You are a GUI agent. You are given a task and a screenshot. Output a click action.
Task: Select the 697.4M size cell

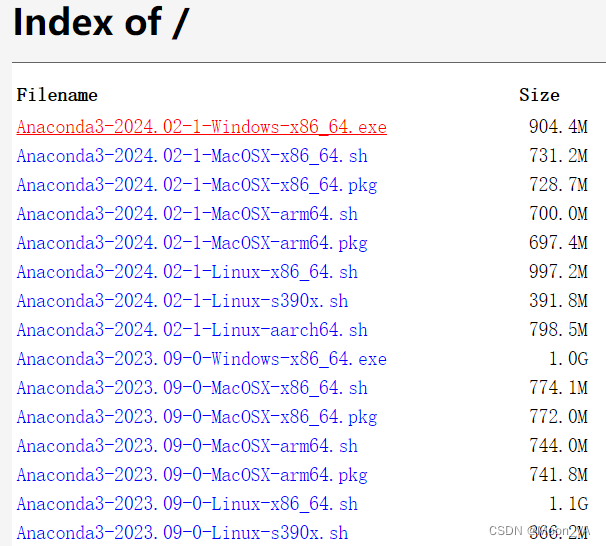click(x=558, y=243)
